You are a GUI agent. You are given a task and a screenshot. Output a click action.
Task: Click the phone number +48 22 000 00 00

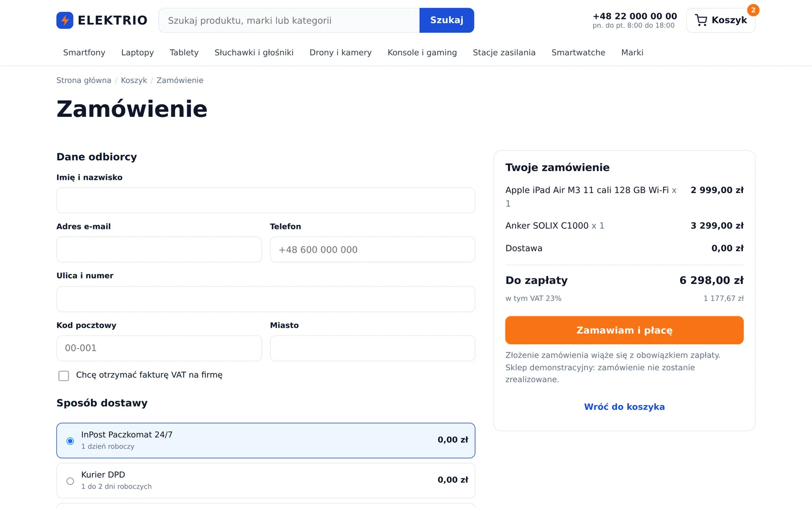tap(635, 16)
